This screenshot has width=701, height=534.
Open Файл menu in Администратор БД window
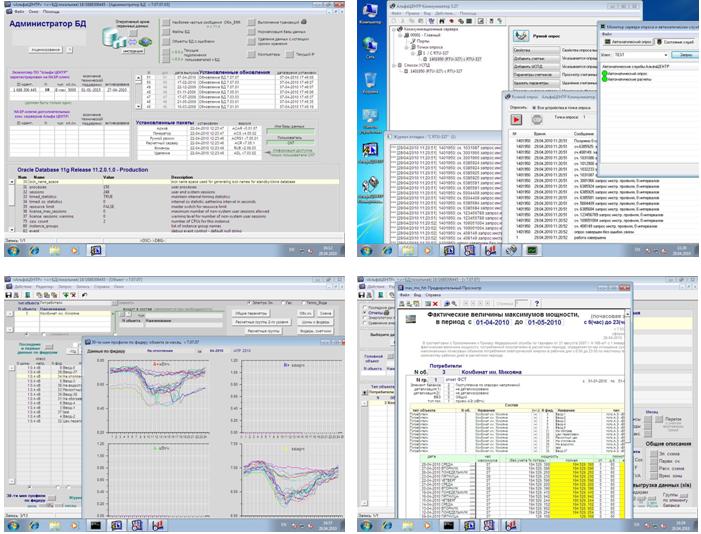click(19, 11)
